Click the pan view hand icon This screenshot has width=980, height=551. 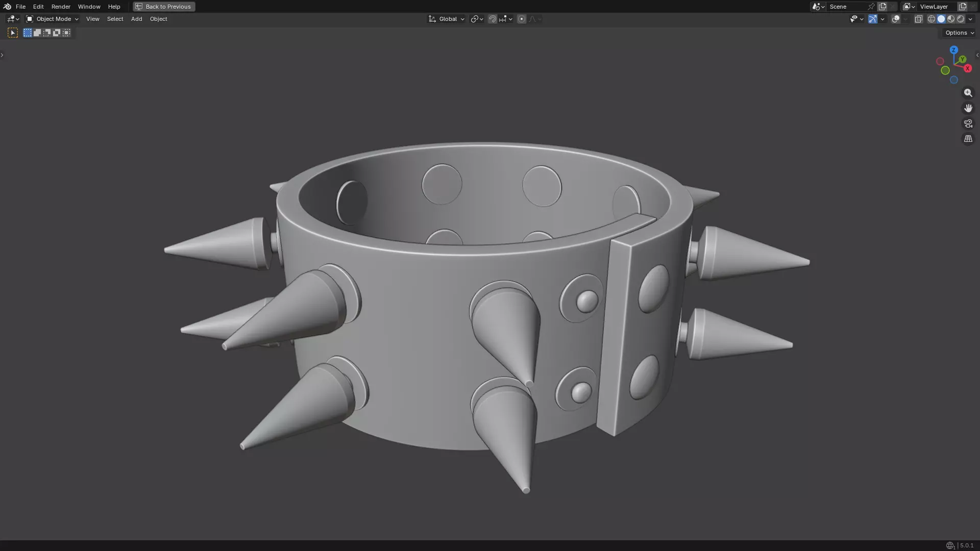pos(968,108)
